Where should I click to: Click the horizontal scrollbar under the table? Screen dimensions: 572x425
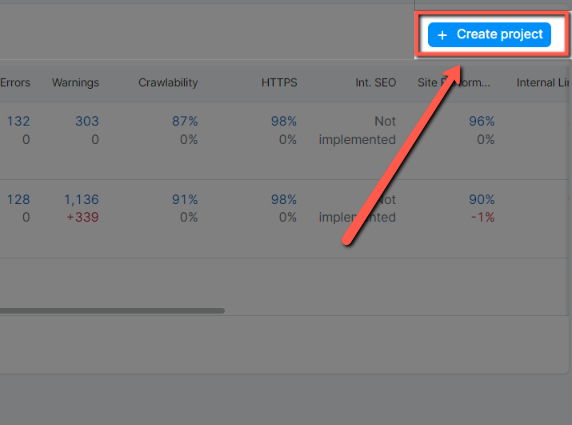[112, 311]
